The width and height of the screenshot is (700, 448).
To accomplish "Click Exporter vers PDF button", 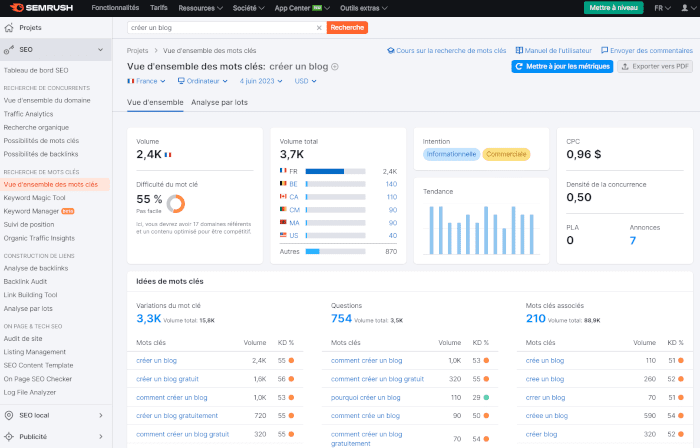I will 655,66.
